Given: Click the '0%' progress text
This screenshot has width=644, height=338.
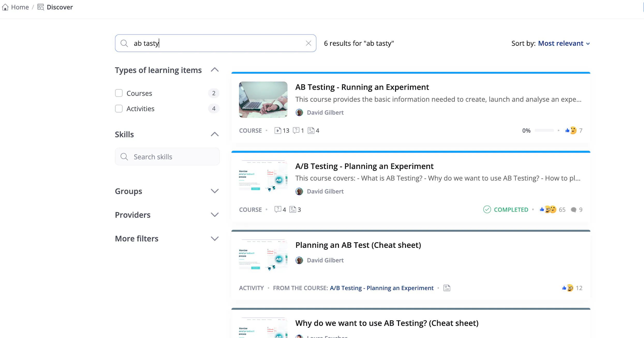Looking at the screenshot, I should click(526, 130).
